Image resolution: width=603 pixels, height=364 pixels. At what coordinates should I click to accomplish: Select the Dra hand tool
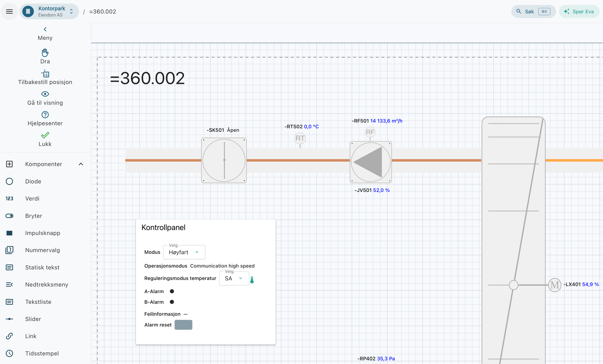tap(45, 53)
